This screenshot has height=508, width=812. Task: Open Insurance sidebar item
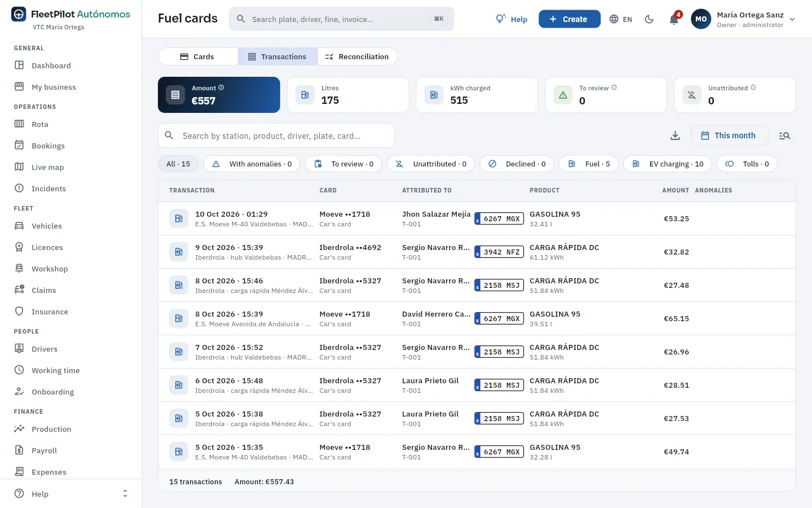(x=70, y=312)
